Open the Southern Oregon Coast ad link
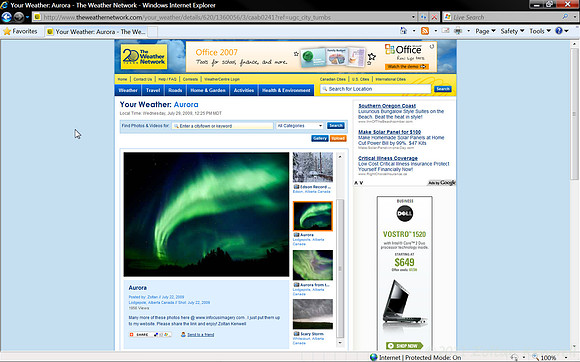This screenshot has width=580, height=362. point(387,106)
